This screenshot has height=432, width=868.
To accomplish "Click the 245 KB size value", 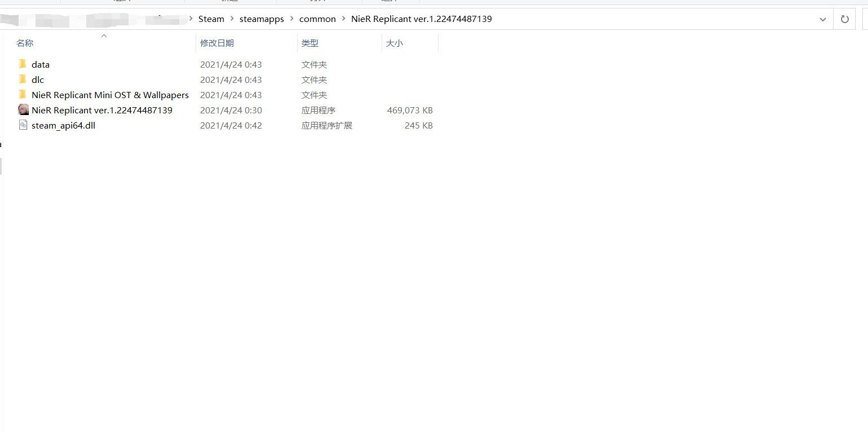I will pos(419,125).
